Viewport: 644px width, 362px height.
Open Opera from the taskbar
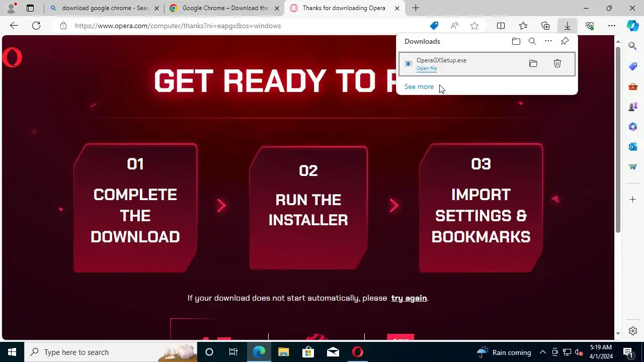point(358,352)
